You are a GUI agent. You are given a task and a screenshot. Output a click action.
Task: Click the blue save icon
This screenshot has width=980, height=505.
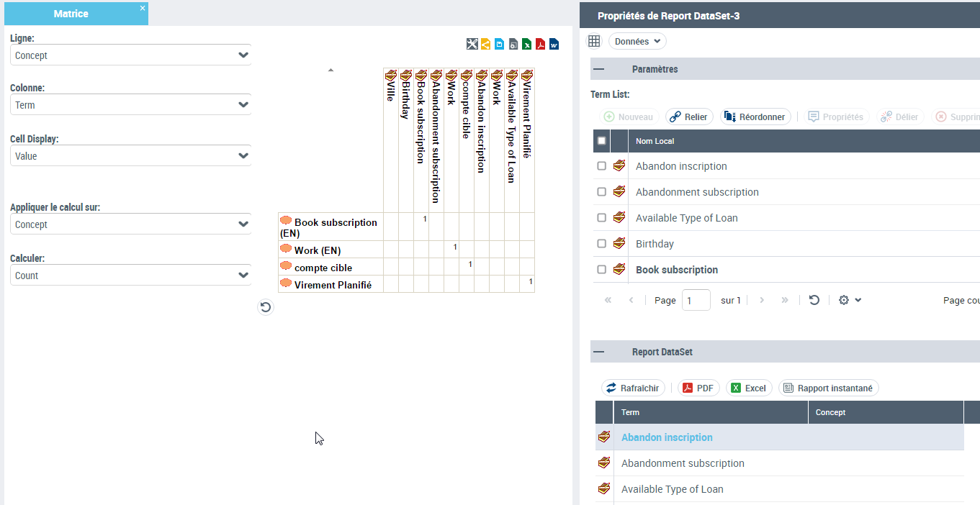point(499,45)
